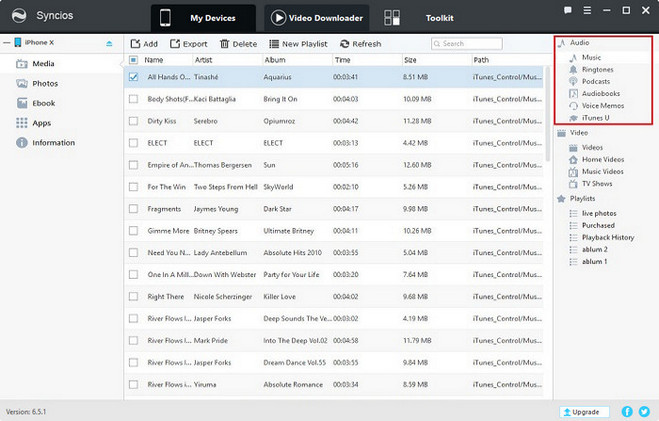Click the Information icon in sidebar

(x=21, y=142)
